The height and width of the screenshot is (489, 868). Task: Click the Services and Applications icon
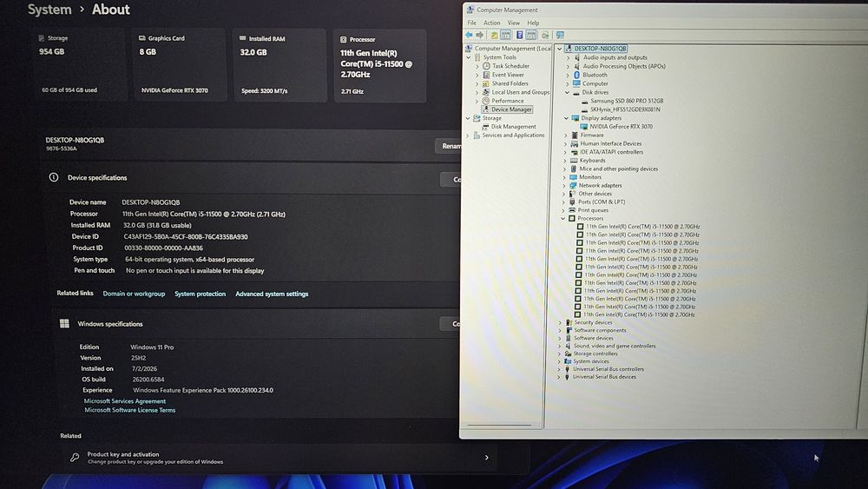tap(476, 135)
